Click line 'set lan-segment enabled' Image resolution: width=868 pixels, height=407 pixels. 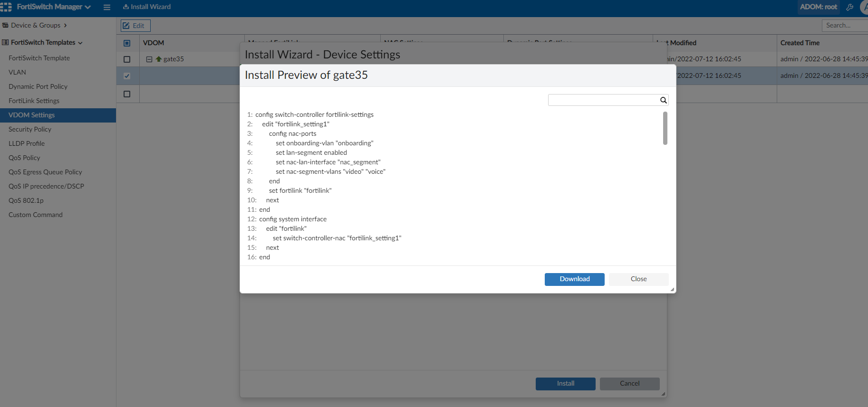pos(311,152)
